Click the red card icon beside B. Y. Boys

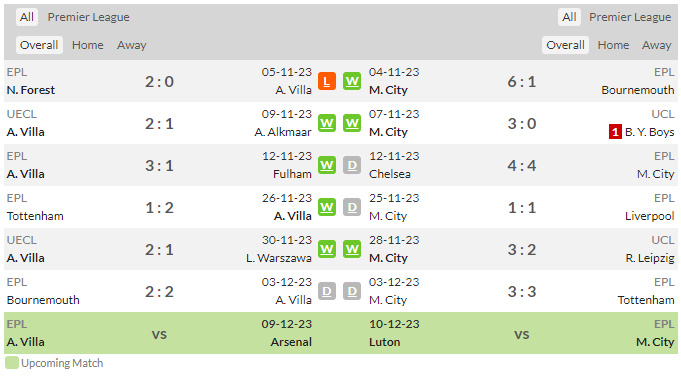[x=615, y=132]
